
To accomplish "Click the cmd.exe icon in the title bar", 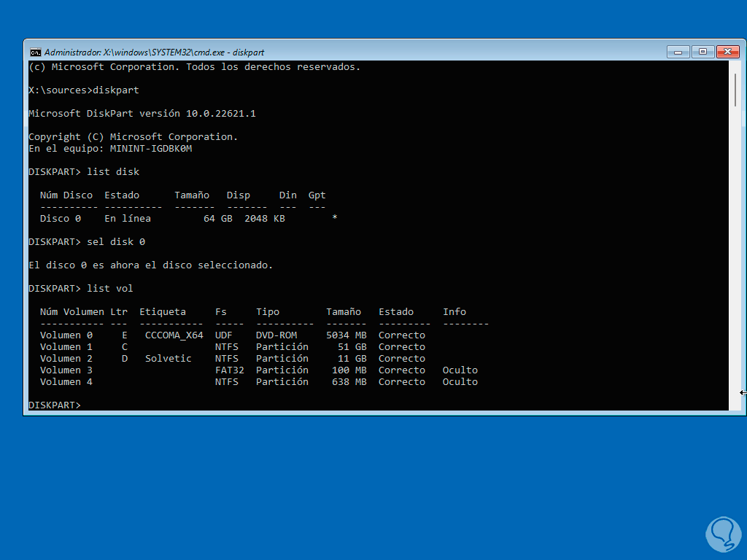I will point(35,52).
